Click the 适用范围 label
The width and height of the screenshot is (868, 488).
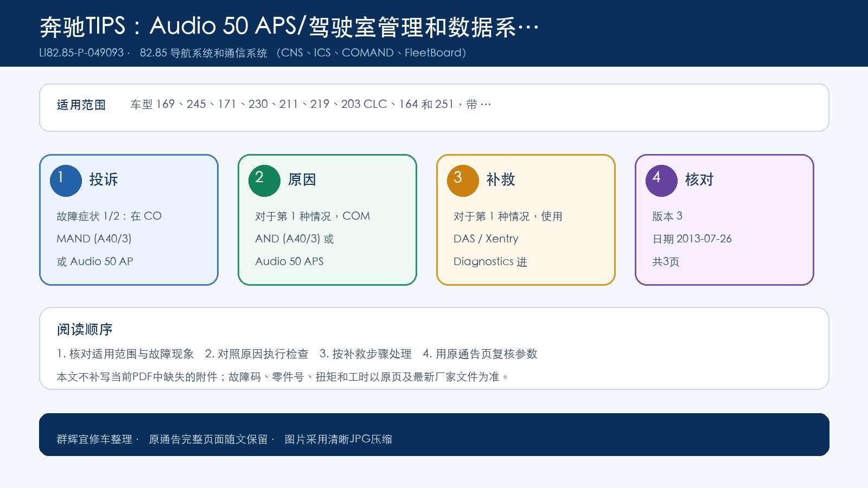click(81, 105)
